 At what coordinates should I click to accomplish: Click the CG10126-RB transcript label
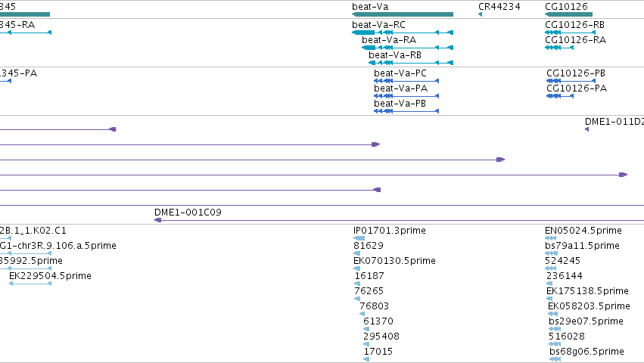574,25
